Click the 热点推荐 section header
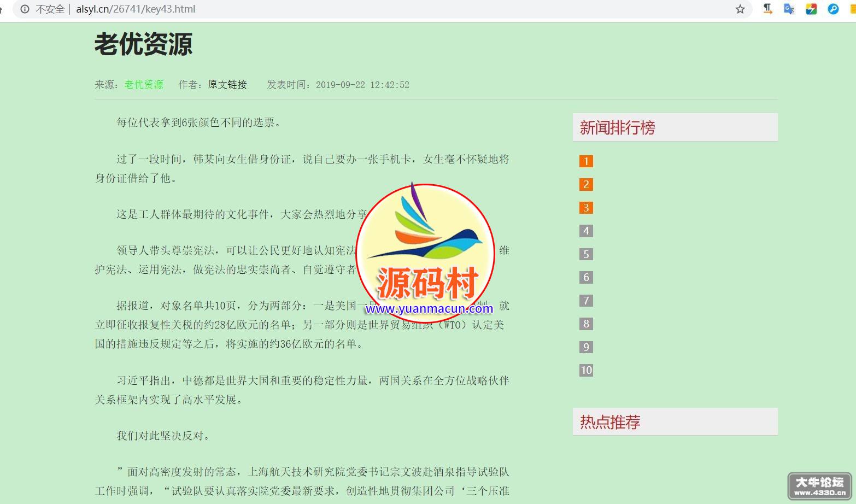856x504 pixels. [x=610, y=422]
